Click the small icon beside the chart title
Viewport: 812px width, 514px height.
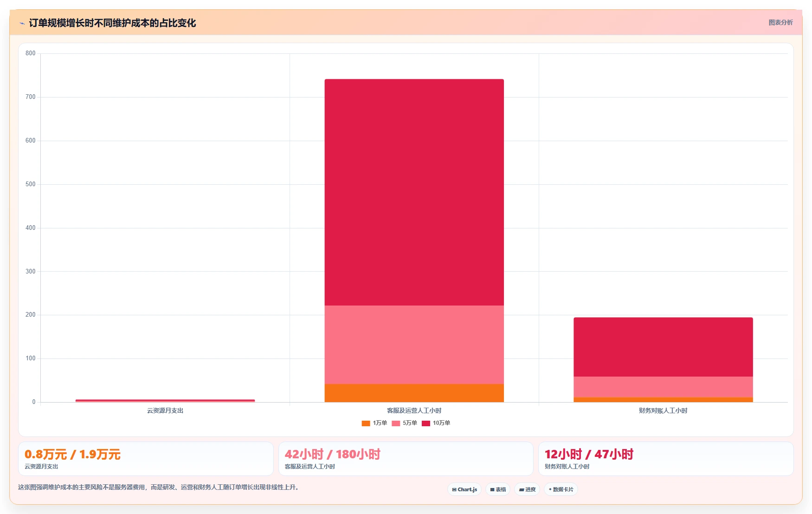coord(22,23)
